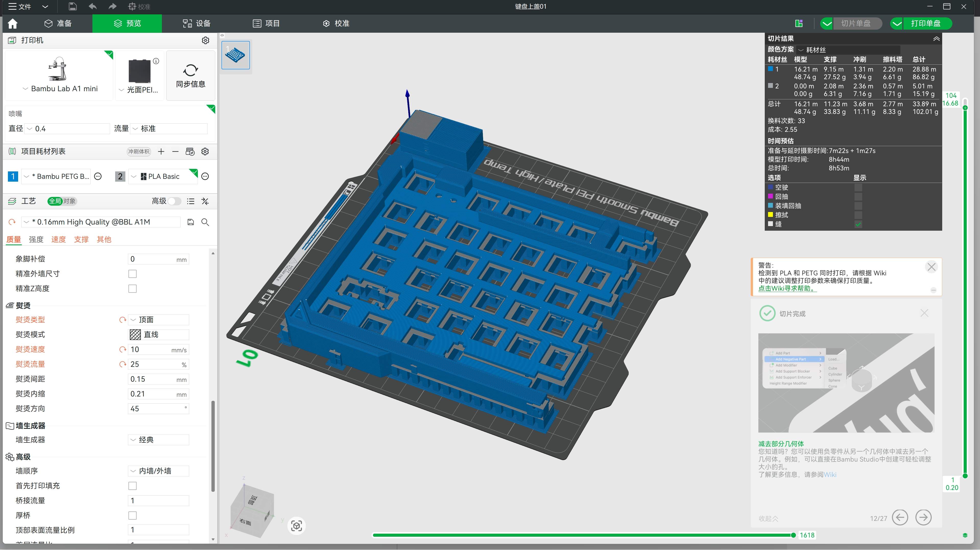
Task: Redo the action with the redo arrow
Action: click(112, 6)
